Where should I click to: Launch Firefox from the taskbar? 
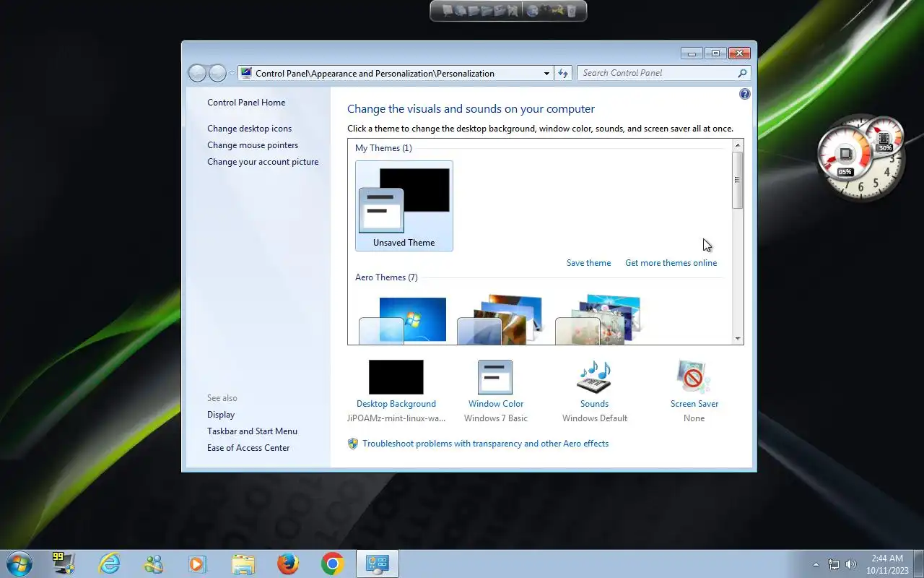pyautogui.click(x=288, y=564)
